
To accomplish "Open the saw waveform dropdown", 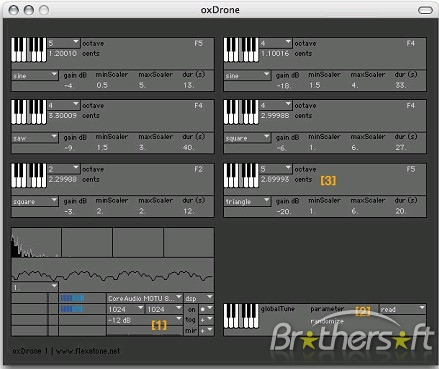I will [35, 138].
